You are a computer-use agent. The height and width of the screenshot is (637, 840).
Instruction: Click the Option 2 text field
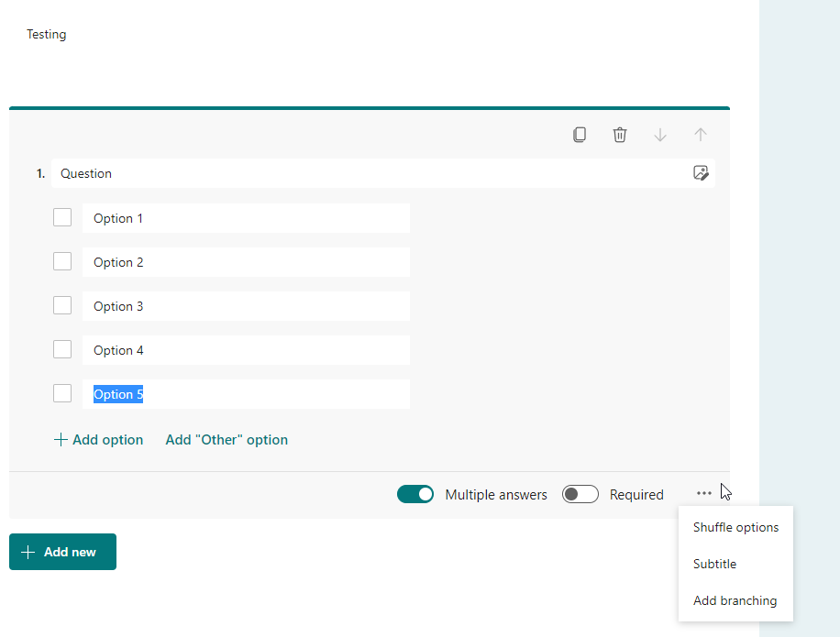coord(246,262)
